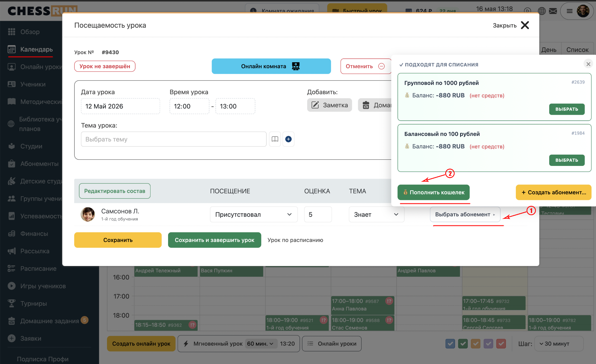Click the Домашнее задание add button
This screenshot has height=364, width=596.
375,105
